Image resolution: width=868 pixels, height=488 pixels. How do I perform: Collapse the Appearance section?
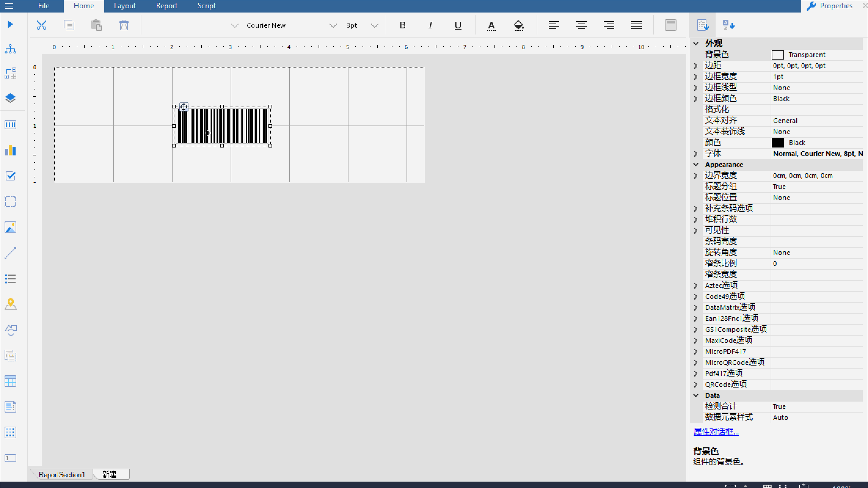(x=696, y=165)
